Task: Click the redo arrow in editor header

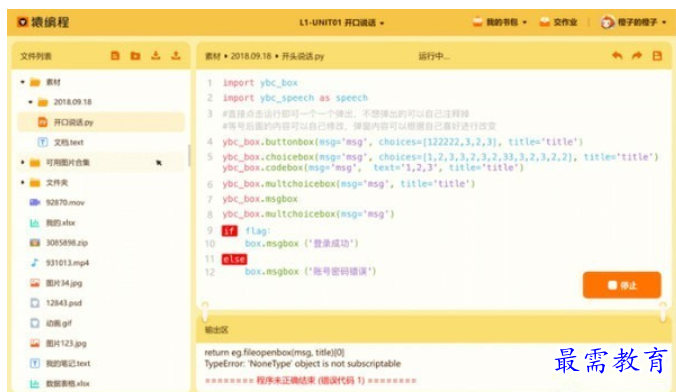Action: (x=637, y=56)
